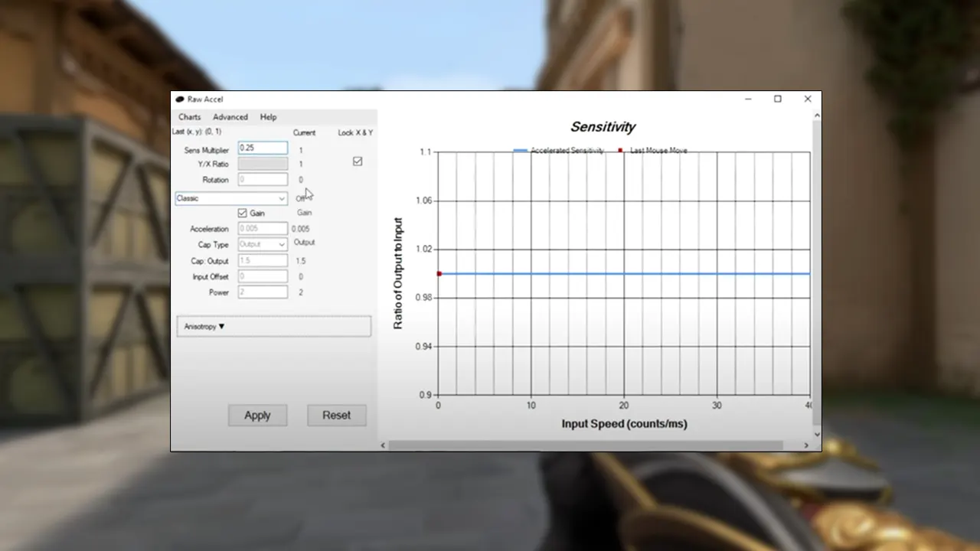The height and width of the screenshot is (551, 980).
Task: Select the Power input field
Action: pos(262,292)
